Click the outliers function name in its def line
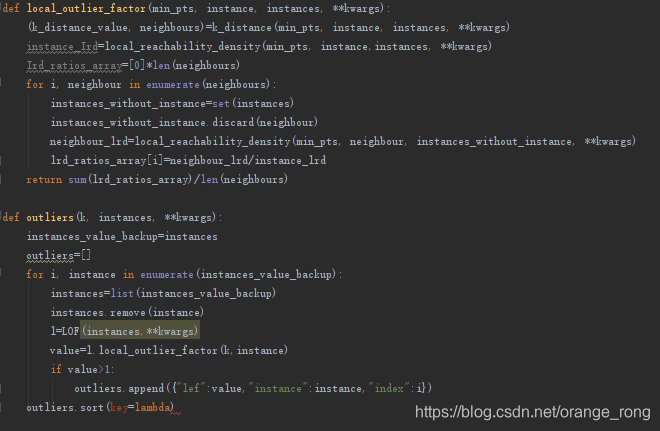Viewport: 660px width, 431px height. [x=50, y=217]
